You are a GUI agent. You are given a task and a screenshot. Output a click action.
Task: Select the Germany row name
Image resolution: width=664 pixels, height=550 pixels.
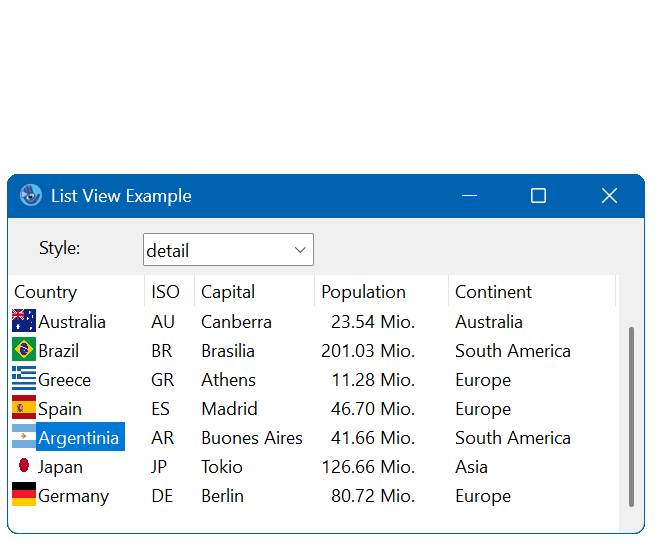pos(73,496)
